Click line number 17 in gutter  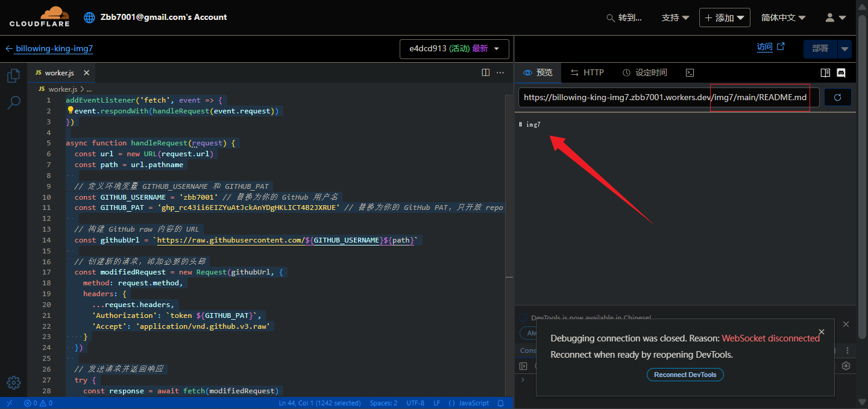point(46,272)
